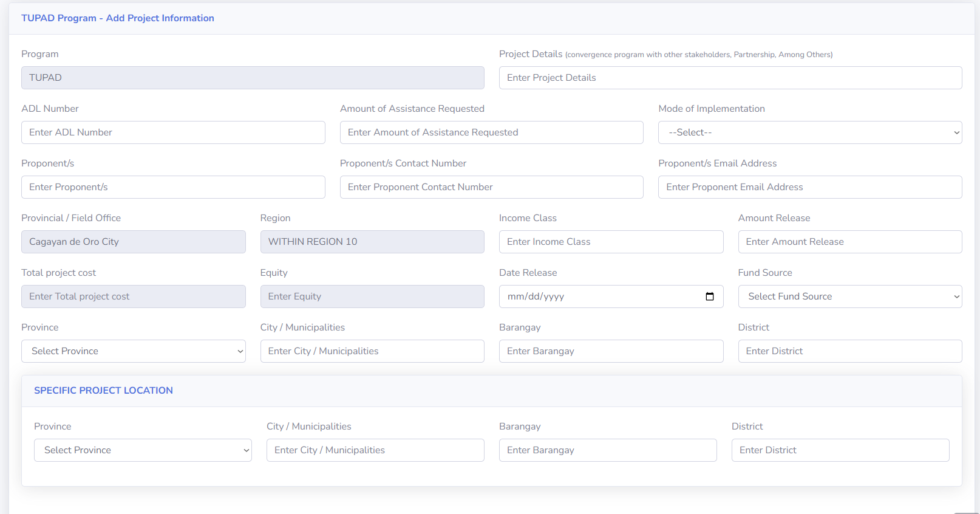Click the WITHIN REGION 10 field
The image size is (980, 514).
[x=372, y=242]
